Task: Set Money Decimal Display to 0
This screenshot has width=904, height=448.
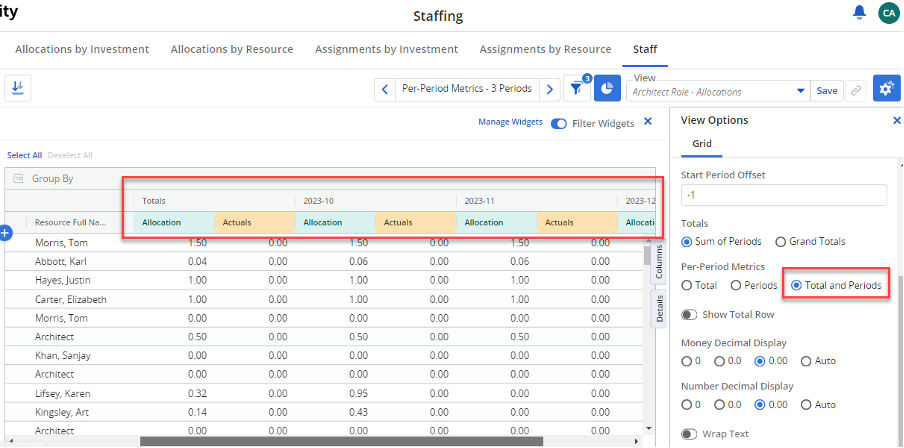Action: point(687,361)
